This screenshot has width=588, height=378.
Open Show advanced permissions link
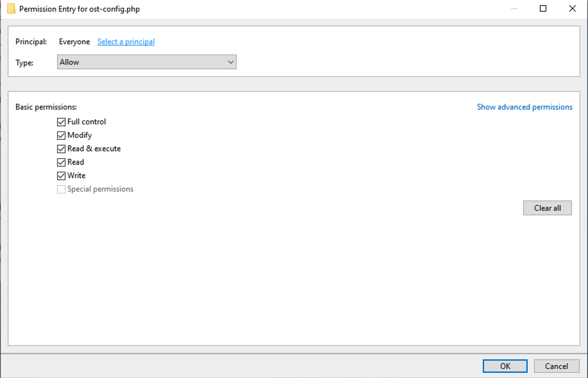[525, 107]
